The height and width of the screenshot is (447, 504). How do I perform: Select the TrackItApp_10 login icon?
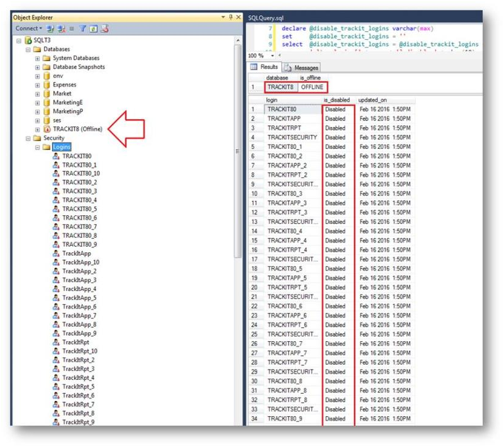coord(56,263)
